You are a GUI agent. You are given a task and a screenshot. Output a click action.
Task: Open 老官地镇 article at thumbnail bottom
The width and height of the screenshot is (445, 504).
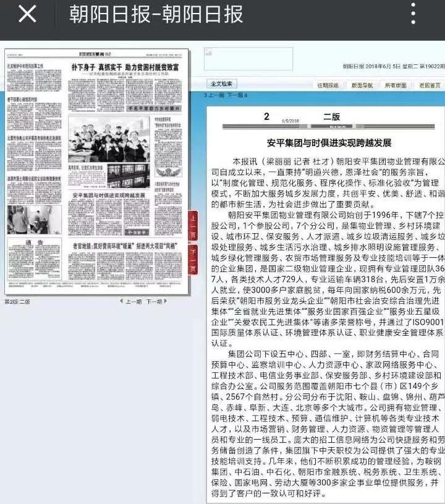coord(125,246)
